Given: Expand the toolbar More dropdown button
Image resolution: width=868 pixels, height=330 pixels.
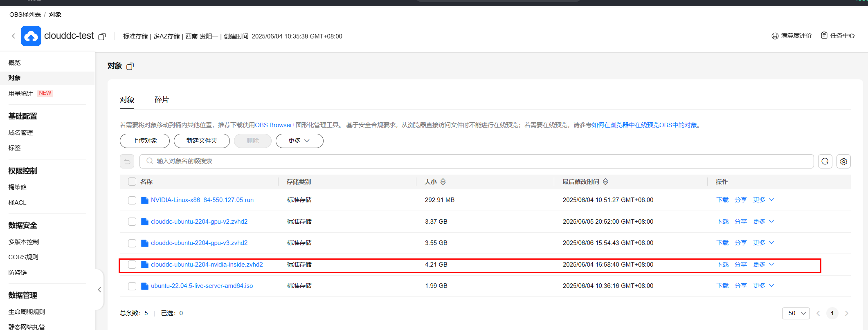Looking at the screenshot, I should [x=299, y=141].
